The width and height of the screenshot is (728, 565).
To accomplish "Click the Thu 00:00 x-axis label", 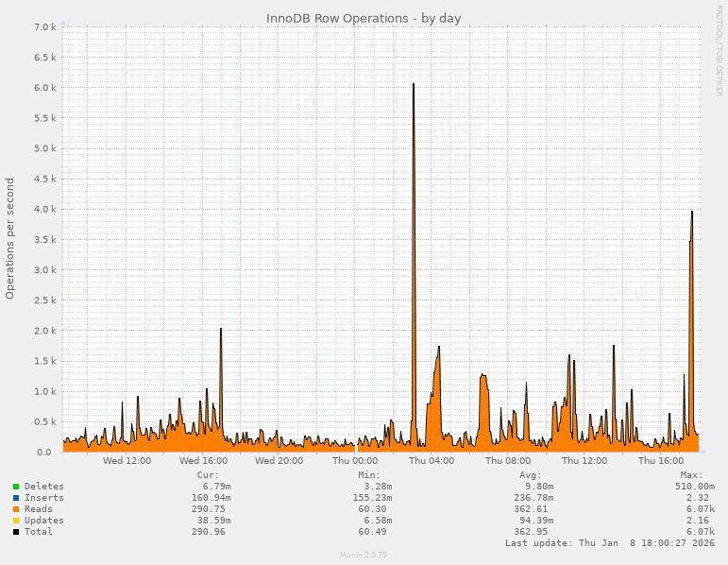I will coord(355,461).
